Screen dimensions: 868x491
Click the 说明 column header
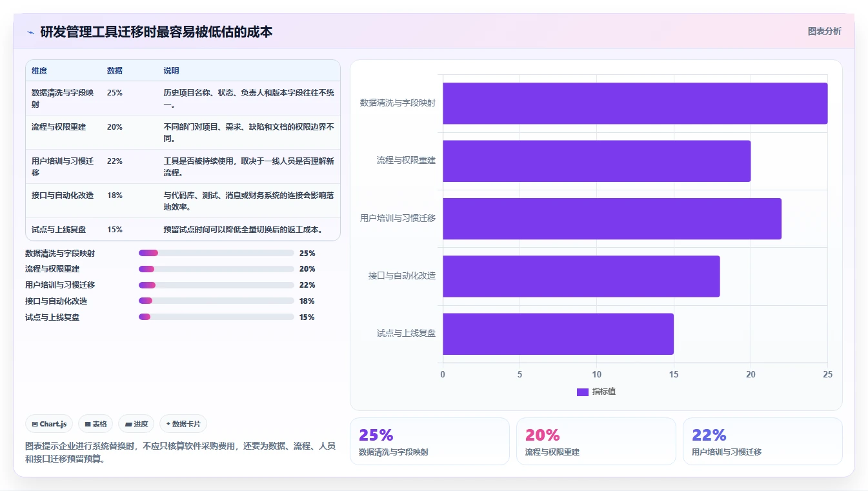(171, 71)
